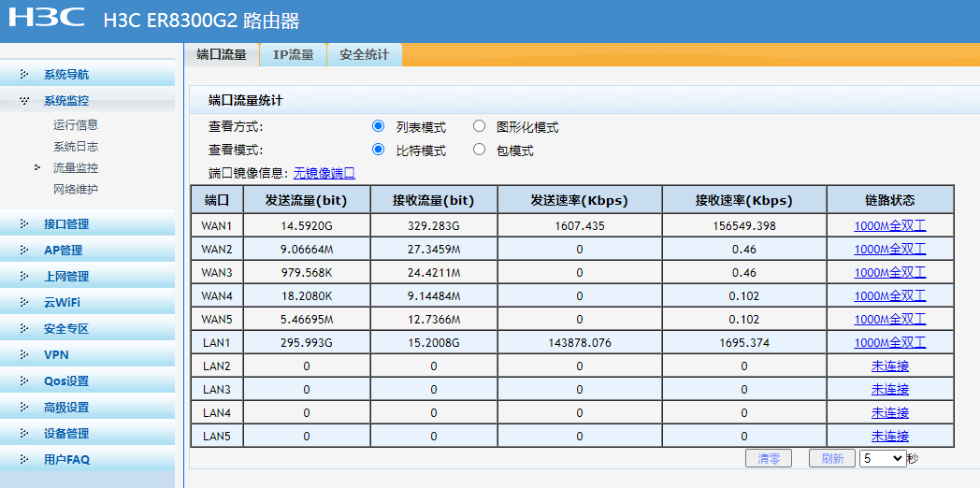Open the 安全统计 tab
This screenshot has height=488, width=980.
364,55
